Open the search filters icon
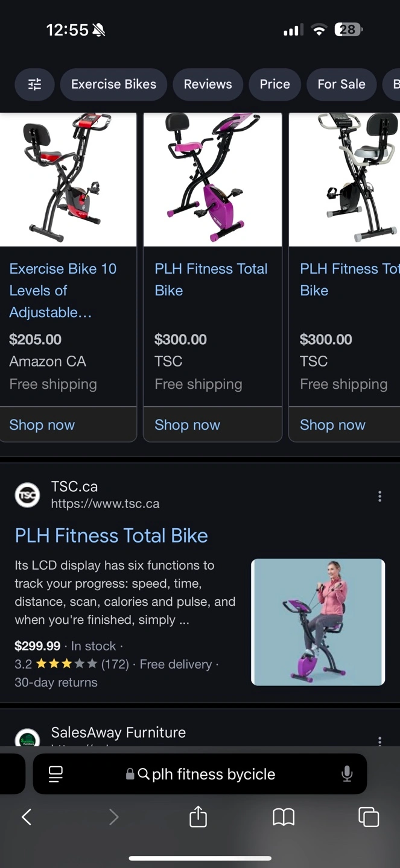Screen dimensions: 400x868 point(34,84)
